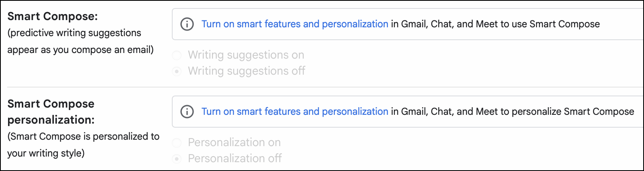This screenshot has width=644, height=171.
Task: Click the "predictive writing suggestions" description text
Action: click(x=74, y=33)
